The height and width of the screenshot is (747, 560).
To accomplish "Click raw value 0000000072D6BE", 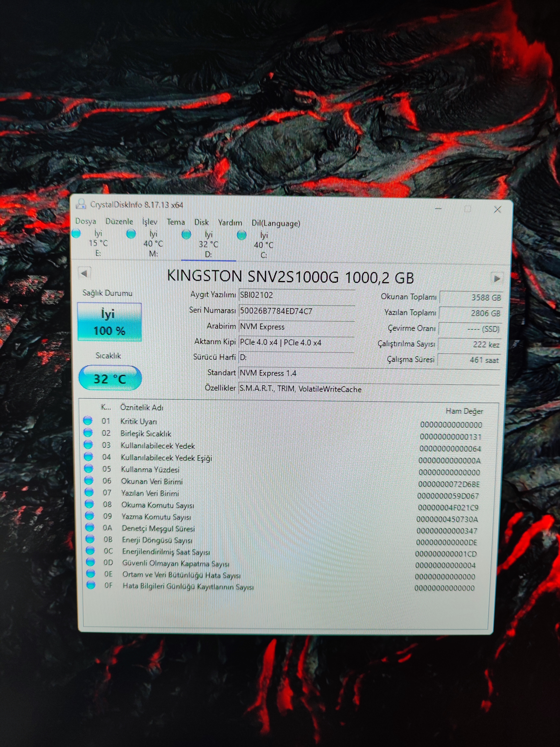I will click(x=449, y=484).
